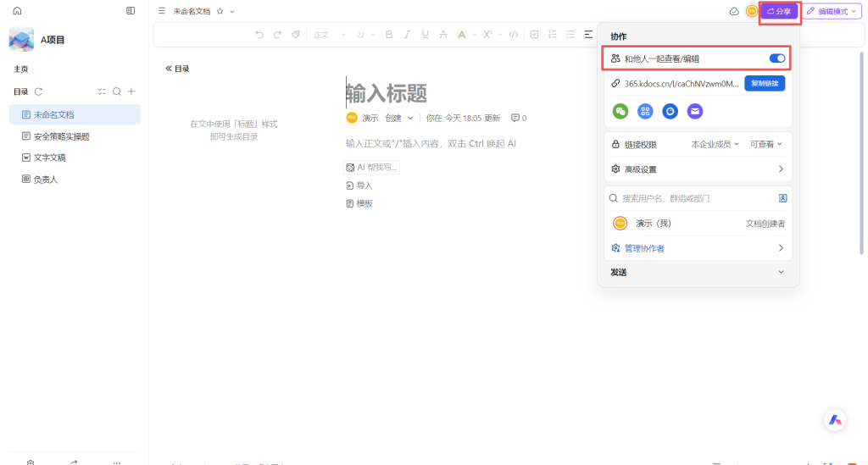Expand the 发送 section
868x465 pixels.
tap(698, 272)
